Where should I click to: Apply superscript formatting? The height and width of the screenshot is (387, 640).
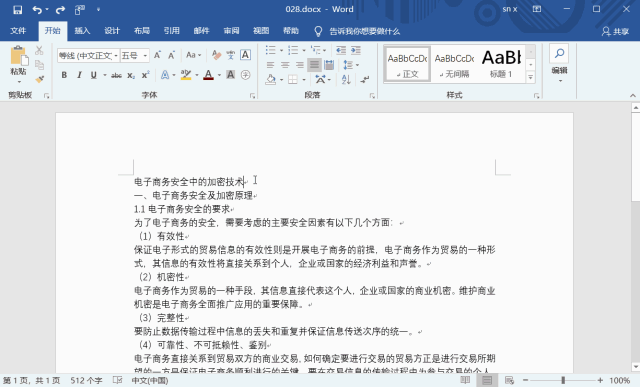tap(145, 75)
